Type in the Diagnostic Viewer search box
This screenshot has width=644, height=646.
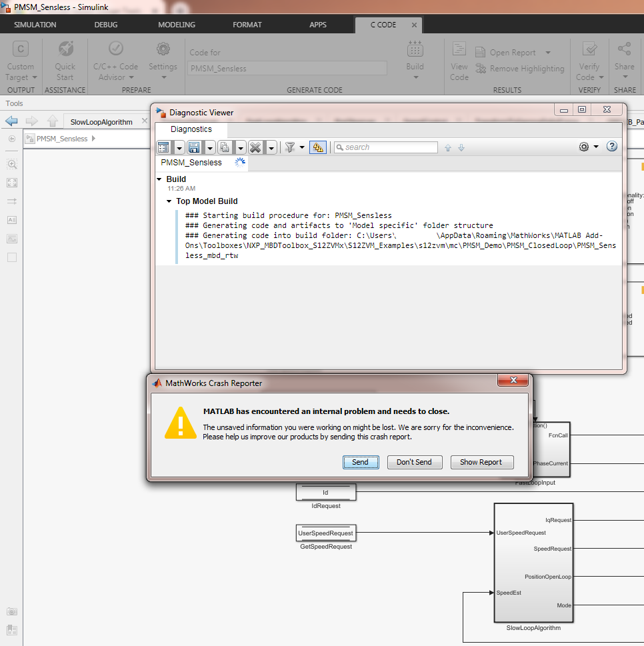click(385, 147)
